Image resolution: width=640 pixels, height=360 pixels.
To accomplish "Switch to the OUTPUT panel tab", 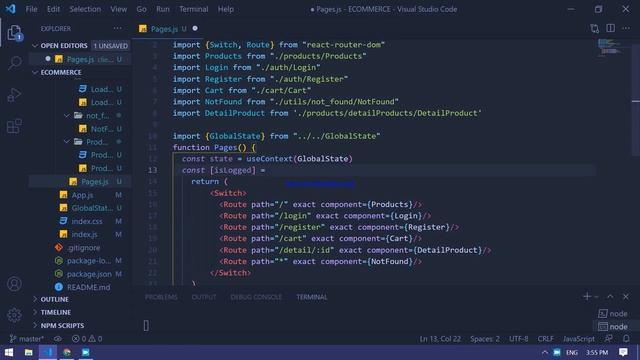I will point(204,297).
